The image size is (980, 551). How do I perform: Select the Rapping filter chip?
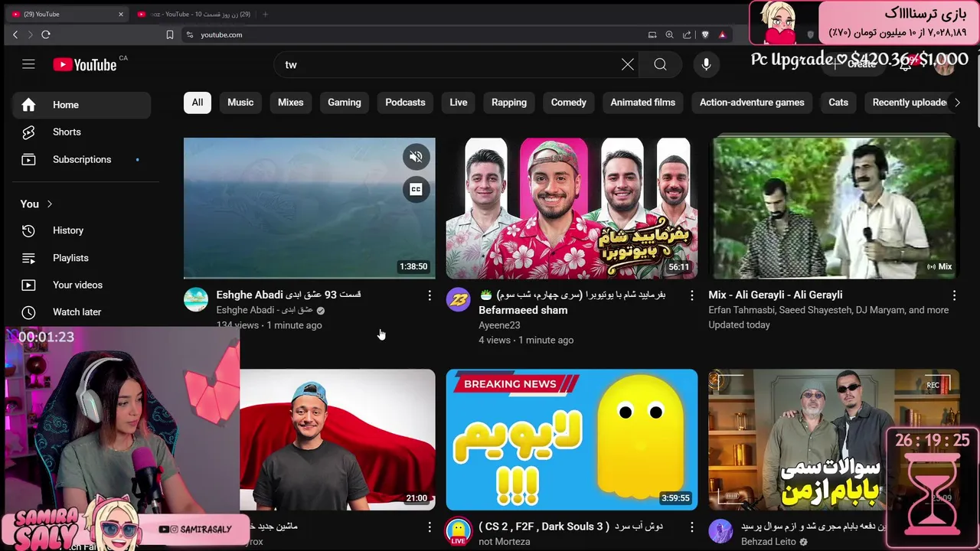click(509, 103)
